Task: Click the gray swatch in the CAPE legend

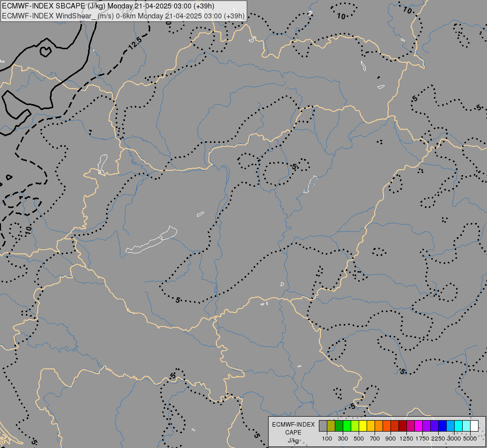Action: [323, 426]
